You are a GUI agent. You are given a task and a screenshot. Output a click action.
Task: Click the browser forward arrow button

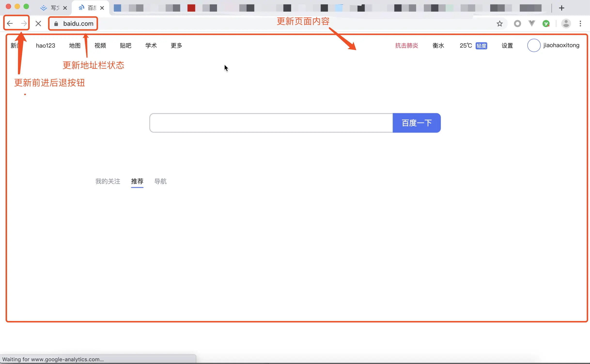point(24,23)
